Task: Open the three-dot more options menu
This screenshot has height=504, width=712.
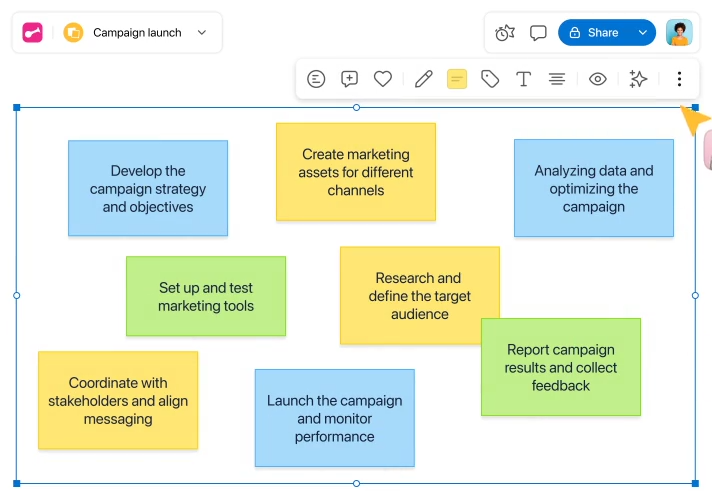Action: (x=680, y=79)
